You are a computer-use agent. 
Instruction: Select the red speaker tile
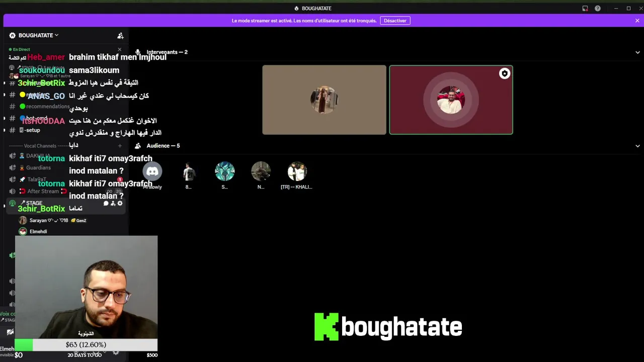click(451, 100)
